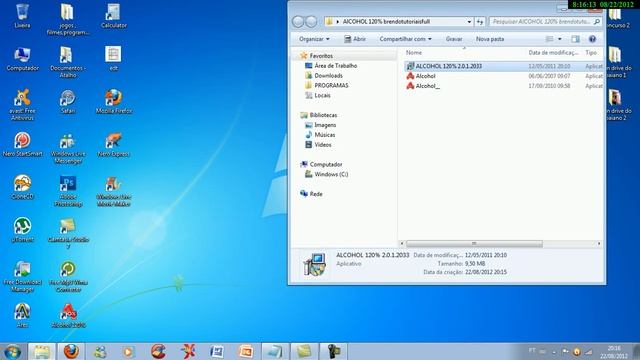
Task: Open the Imagens library
Action: point(321,125)
